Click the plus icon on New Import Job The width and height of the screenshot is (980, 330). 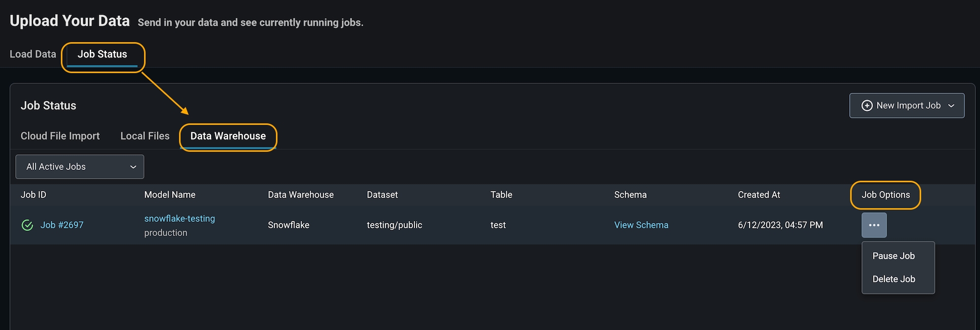pyautogui.click(x=867, y=106)
